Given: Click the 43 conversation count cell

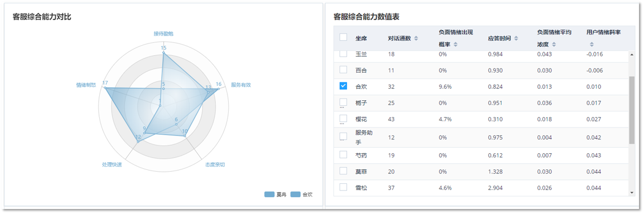Looking at the screenshot, I should tap(391, 119).
